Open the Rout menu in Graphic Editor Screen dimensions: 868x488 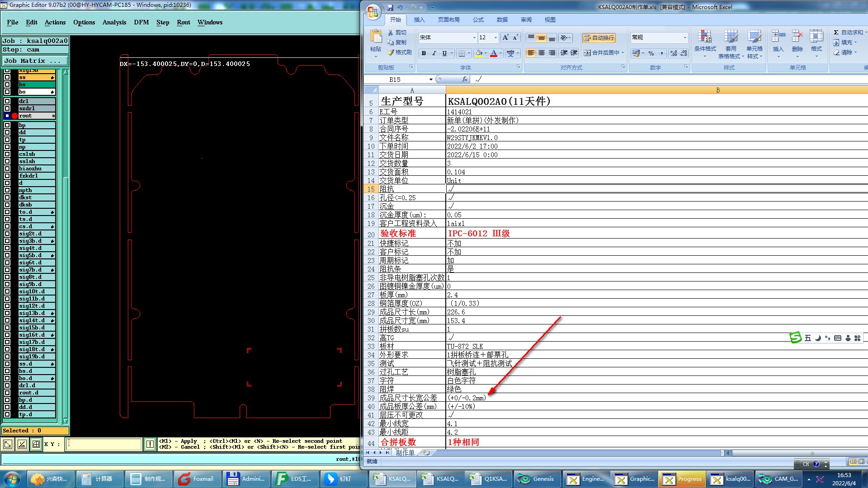[x=184, y=22]
